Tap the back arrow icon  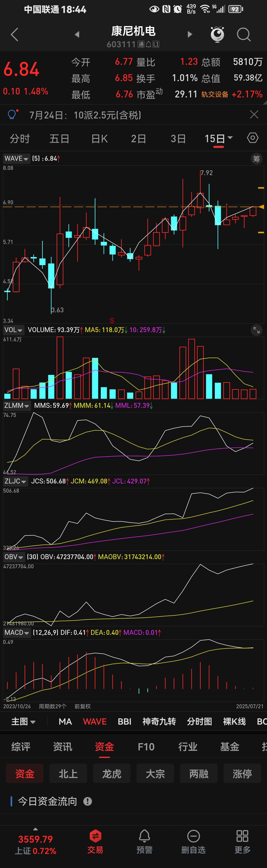pos(15,34)
